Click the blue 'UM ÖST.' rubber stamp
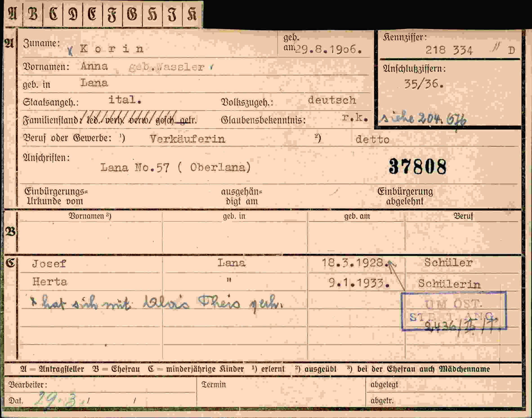The width and height of the screenshot is (532, 418). point(454,311)
